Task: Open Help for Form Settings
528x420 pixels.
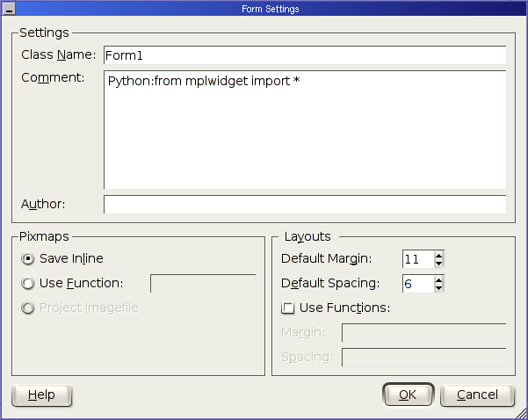Action: (42, 395)
